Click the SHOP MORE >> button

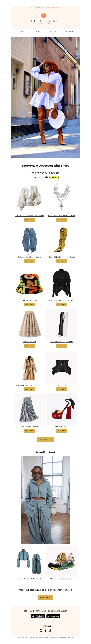click(x=45, y=439)
